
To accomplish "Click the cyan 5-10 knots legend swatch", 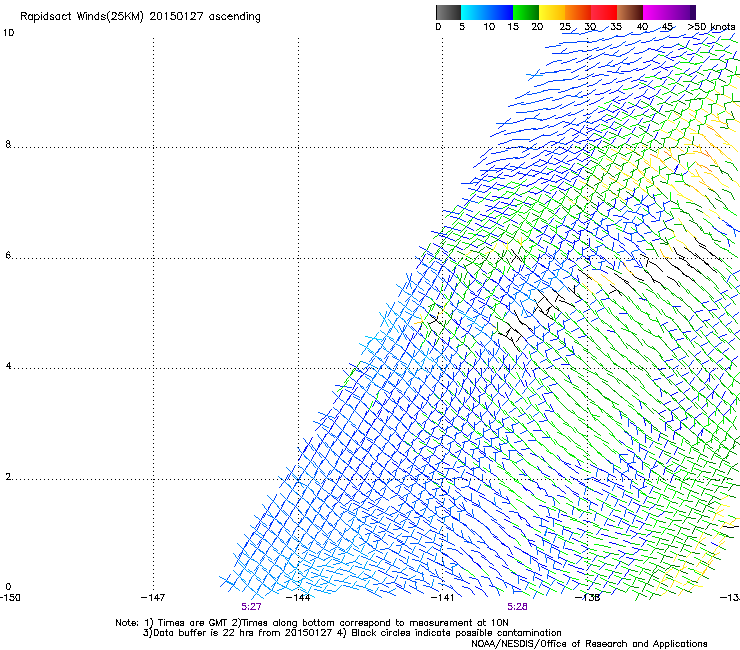I will [474, 12].
